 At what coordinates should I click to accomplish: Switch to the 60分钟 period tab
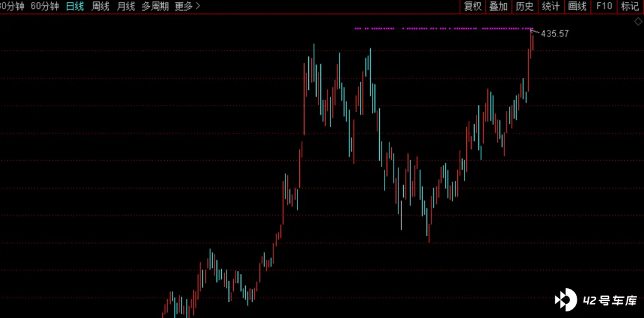point(45,6)
